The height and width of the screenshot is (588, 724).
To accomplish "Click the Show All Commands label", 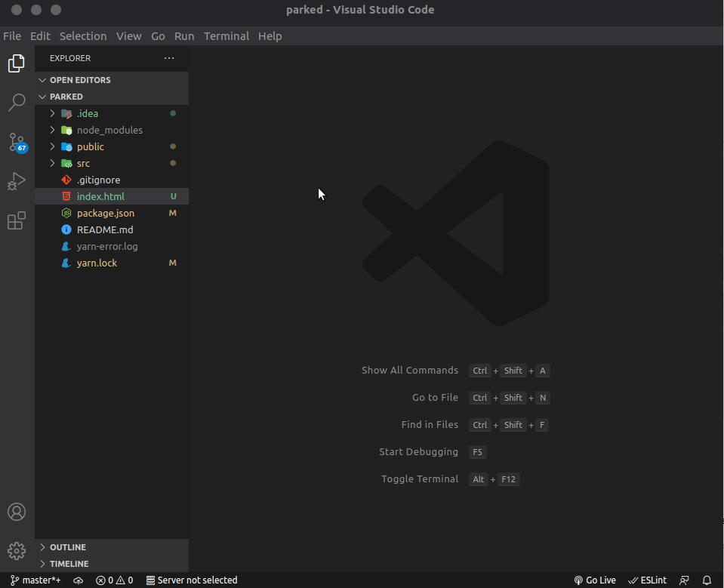I will click(x=410, y=370).
